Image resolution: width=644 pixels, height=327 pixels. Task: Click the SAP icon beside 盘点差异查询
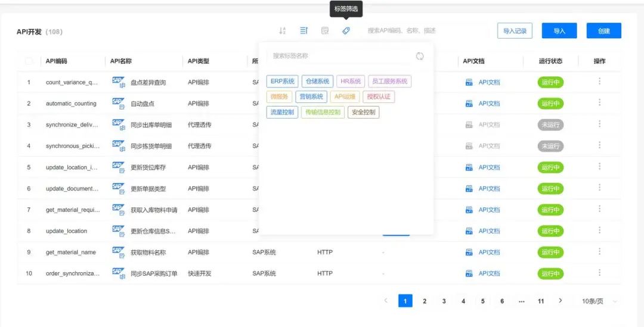tap(118, 82)
